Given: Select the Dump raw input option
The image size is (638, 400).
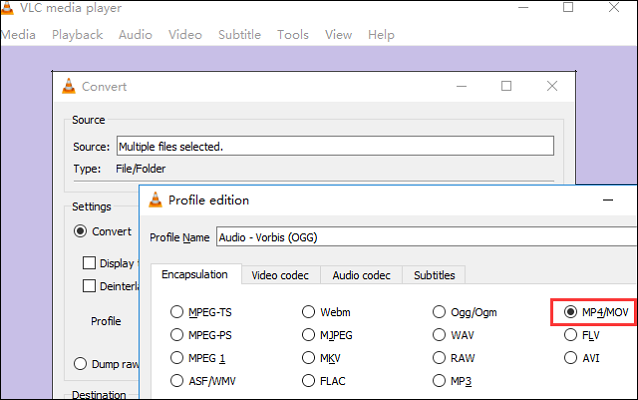Looking at the screenshot, I should (x=81, y=363).
